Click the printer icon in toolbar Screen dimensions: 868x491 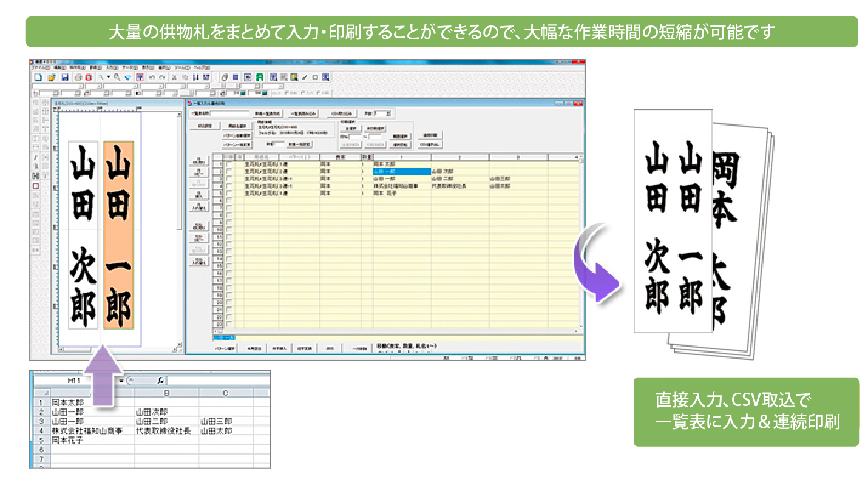[x=79, y=78]
